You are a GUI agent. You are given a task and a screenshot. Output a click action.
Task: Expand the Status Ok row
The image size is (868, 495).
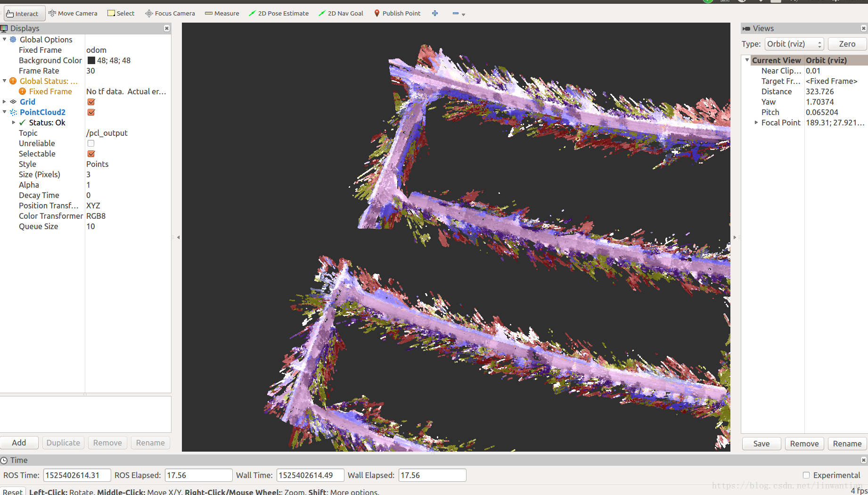coord(14,123)
